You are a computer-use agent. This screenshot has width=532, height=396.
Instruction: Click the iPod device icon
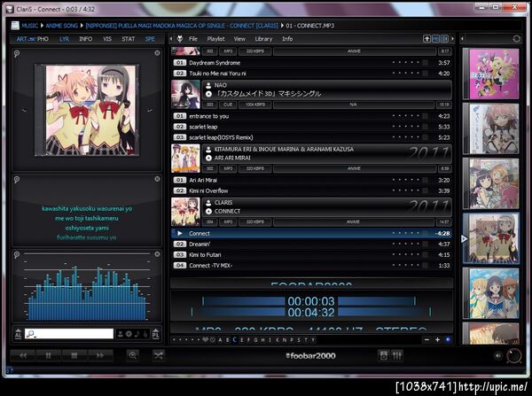(383, 355)
